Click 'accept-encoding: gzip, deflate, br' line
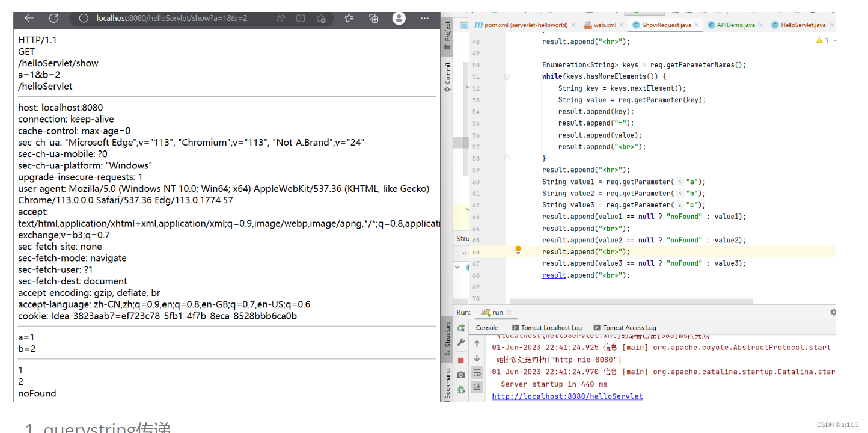This screenshot has width=868, height=433. tap(89, 293)
